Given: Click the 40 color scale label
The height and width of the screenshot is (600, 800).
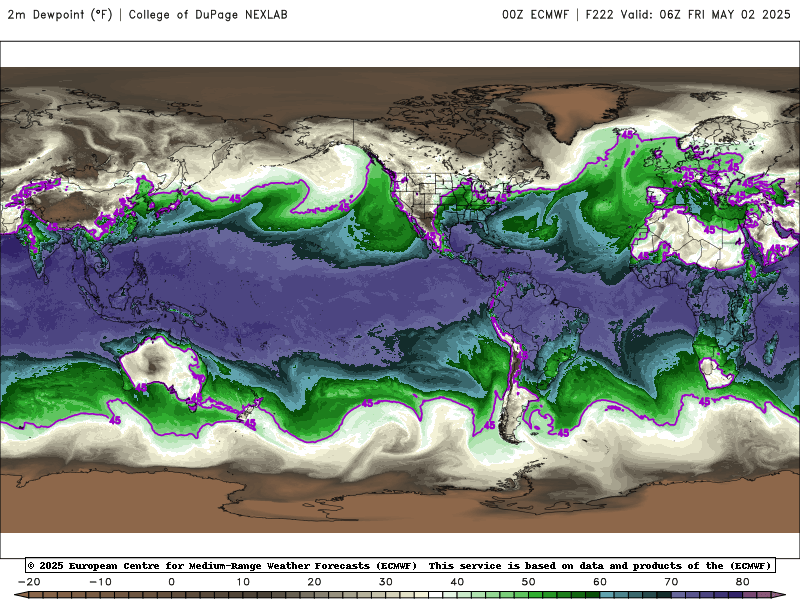Looking at the screenshot, I should (457, 582).
